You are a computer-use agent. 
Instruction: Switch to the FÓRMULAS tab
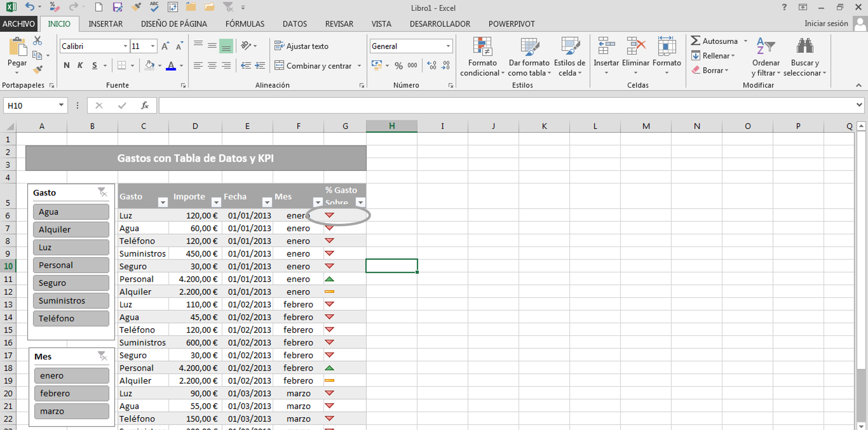click(x=245, y=24)
